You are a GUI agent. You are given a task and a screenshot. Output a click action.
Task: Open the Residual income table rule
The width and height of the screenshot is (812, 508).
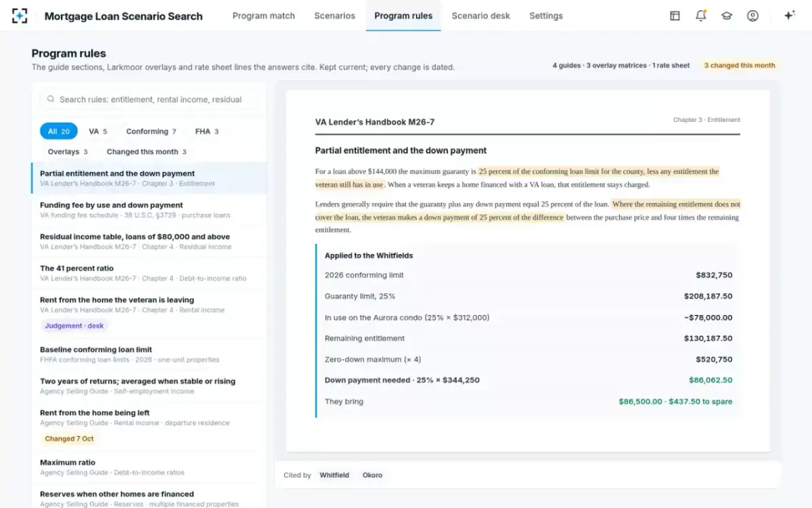click(x=149, y=242)
